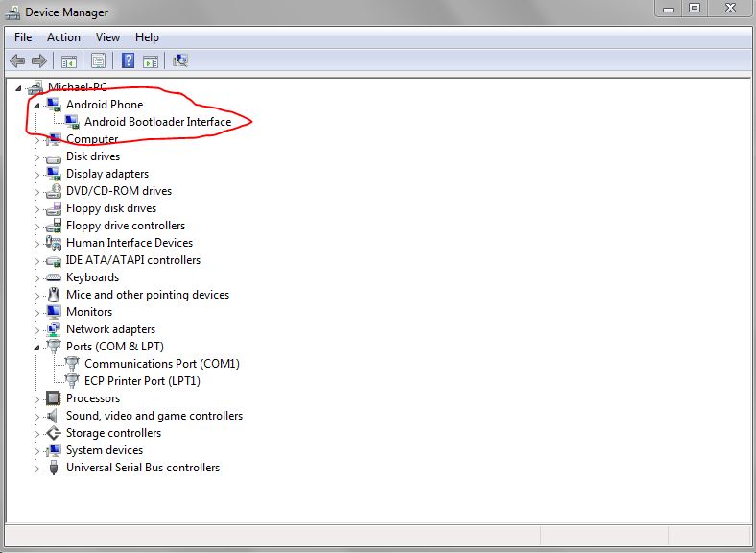Click the Disk drives icon
756x553 pixels.
click(53, 157)
